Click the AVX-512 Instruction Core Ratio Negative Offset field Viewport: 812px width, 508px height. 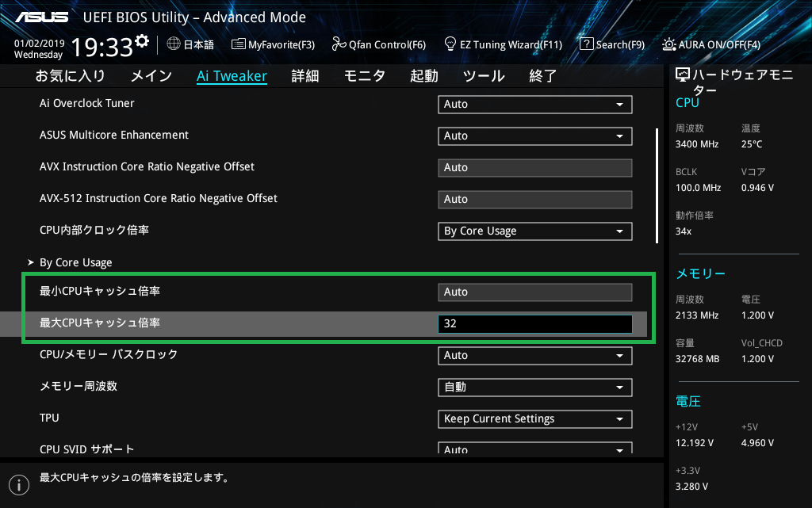pyautogui.click(x=535, y=200)
